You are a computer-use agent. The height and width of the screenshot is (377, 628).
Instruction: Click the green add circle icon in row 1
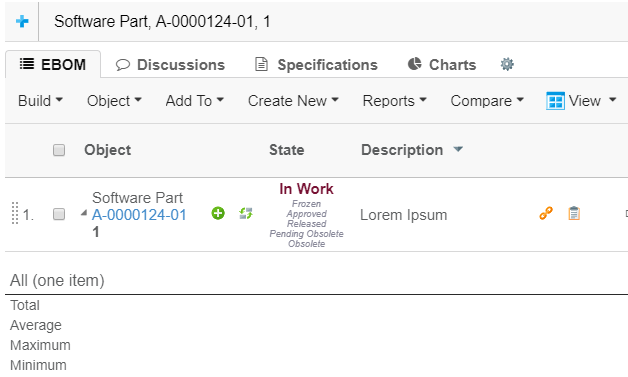coord(218,213)
